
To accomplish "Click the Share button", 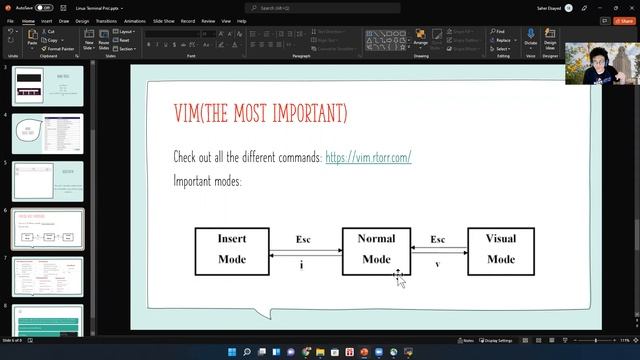I will point(624,21).
